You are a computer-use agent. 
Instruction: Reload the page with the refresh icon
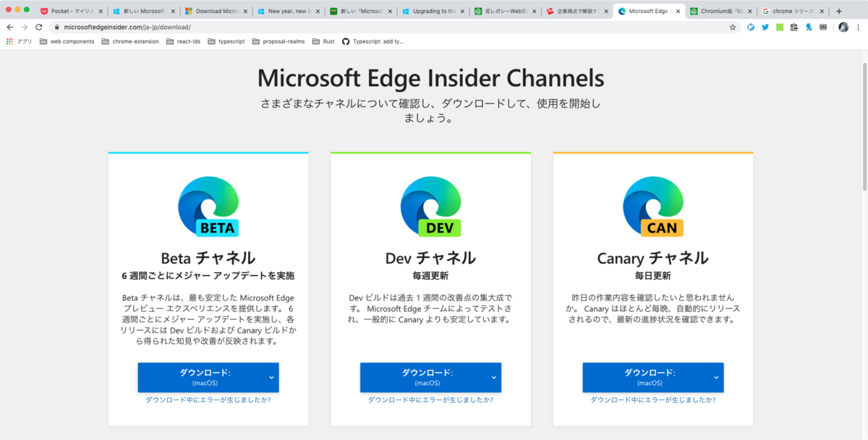(38, 27)
